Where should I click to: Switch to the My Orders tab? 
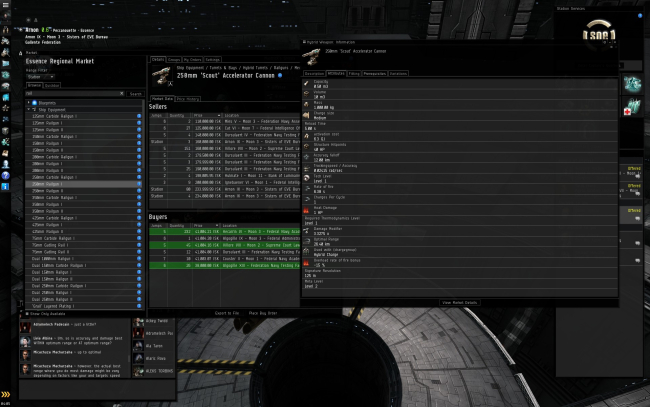[192, 60]
